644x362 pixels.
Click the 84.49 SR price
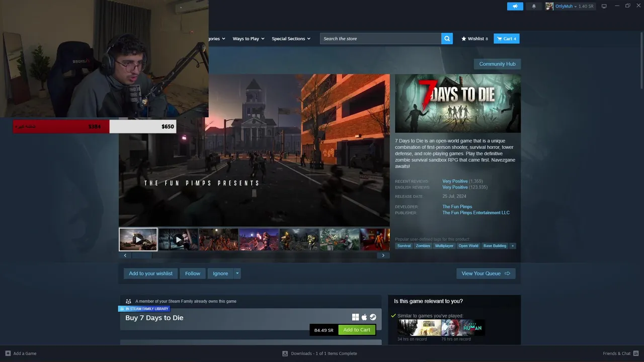click(x=324, y=330)
